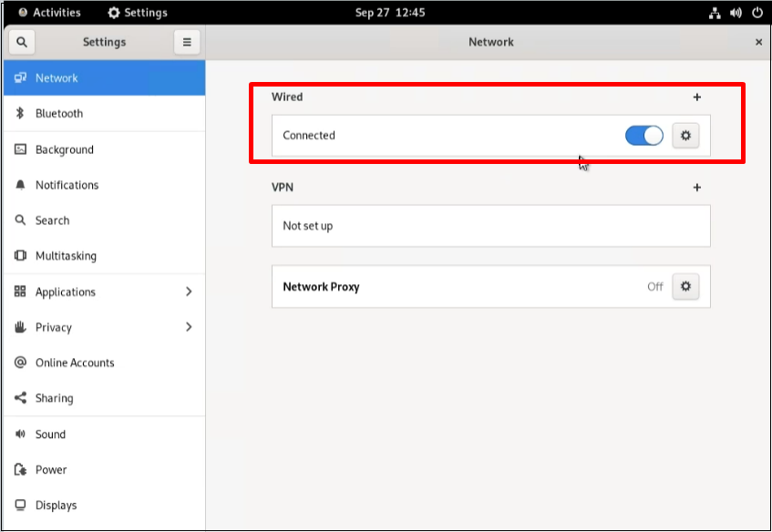Open Network Proxy gear settings
772x532 pixels.
click(x=685, y=287)
